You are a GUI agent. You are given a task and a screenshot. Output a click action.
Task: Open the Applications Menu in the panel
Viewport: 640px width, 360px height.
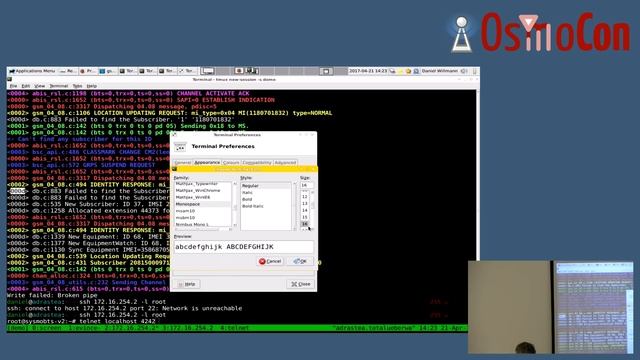[x=32, y=71]
